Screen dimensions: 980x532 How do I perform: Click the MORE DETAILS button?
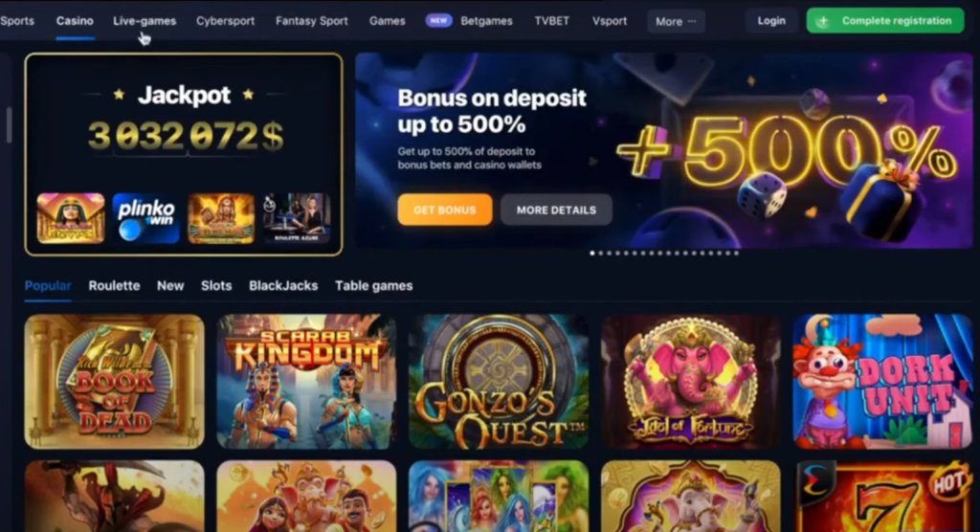click(x=556, y=210)
